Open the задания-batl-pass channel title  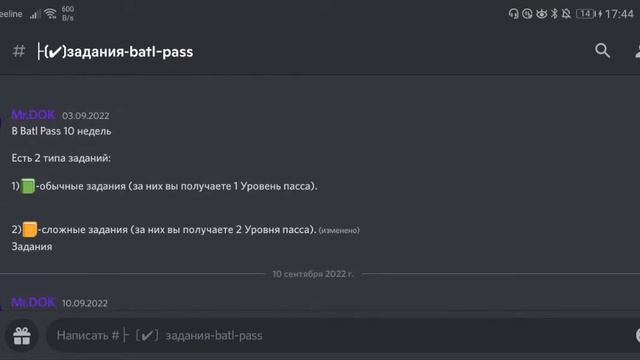tap(116, 52)
